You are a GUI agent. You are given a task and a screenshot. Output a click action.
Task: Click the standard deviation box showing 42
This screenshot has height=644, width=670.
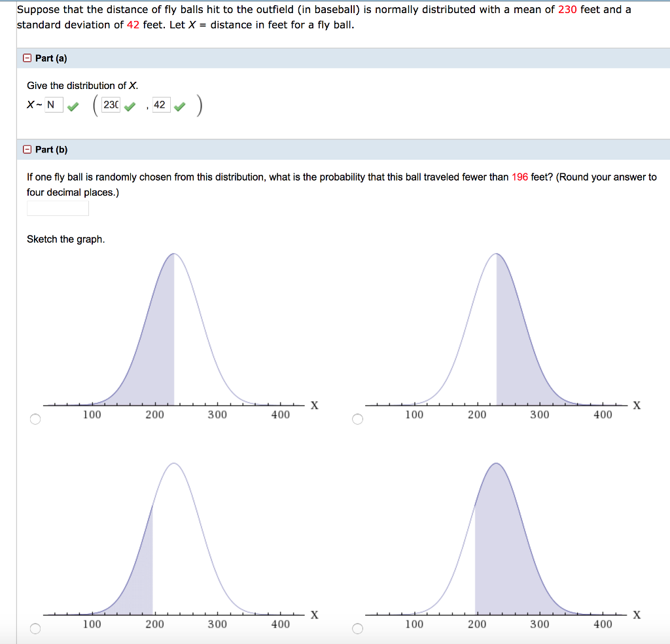tap(161, 104)
